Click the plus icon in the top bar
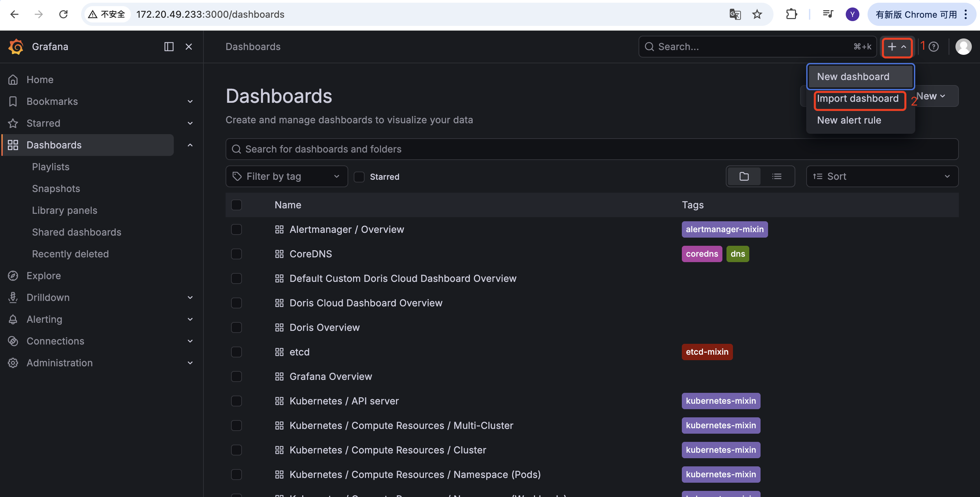The width and height of the screenshot is (980, 497). pos(892,46)
